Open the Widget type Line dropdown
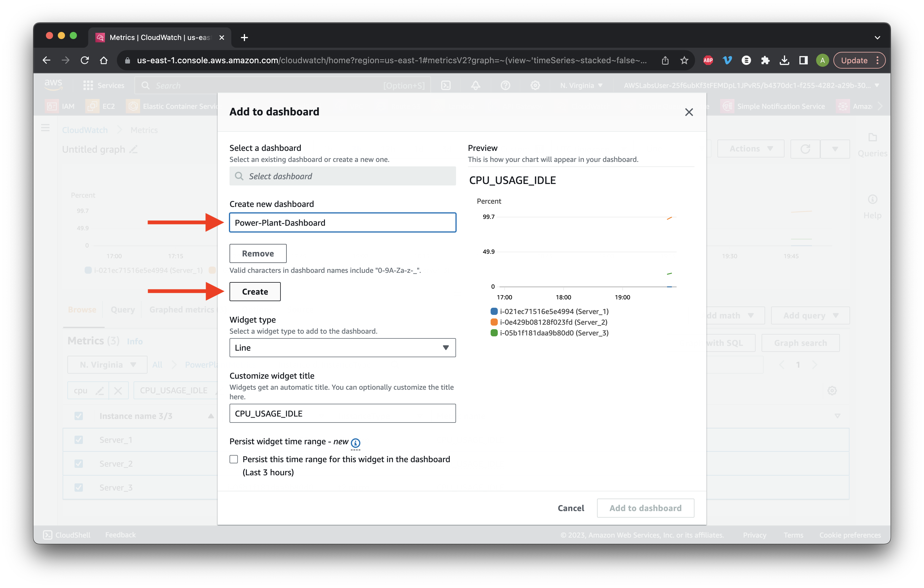This screenshot has height=588, width=924. pyautogui.click(x=343, y=348)
